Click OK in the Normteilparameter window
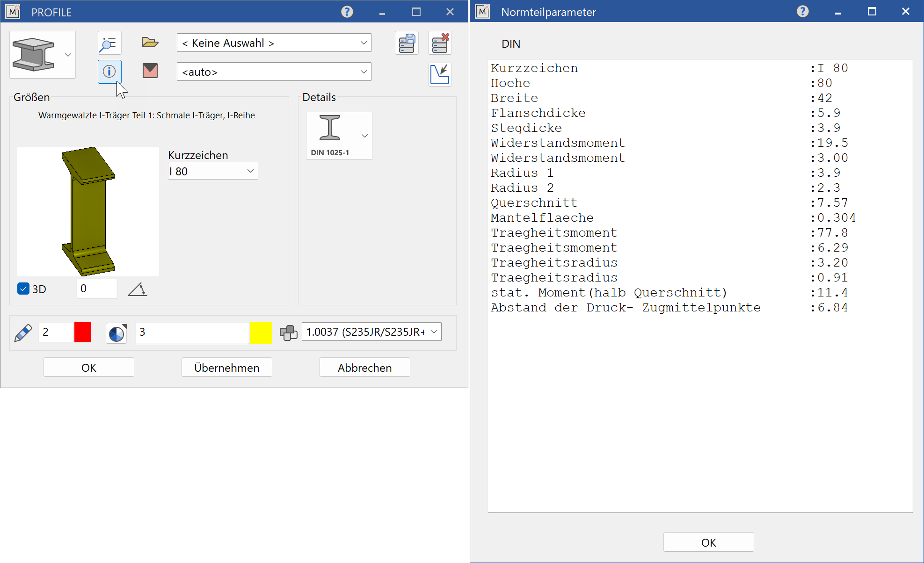Image resolution: width=924 pixels, height=563 pixels. tap(708, 542)
